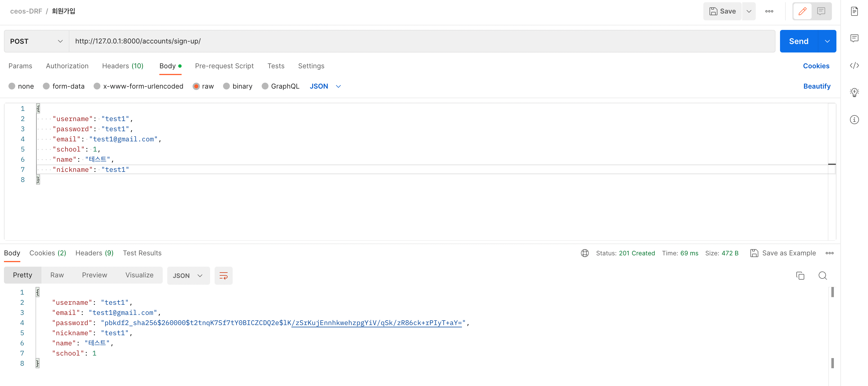Select Preview response view
The height and width of the screenshot is (386, 868).
[94, 275]
